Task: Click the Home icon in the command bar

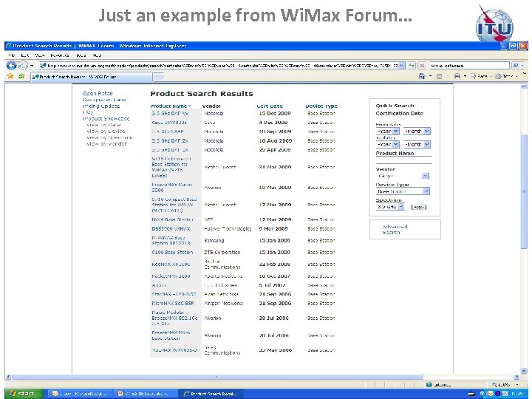Action: [x=422, y=76]
